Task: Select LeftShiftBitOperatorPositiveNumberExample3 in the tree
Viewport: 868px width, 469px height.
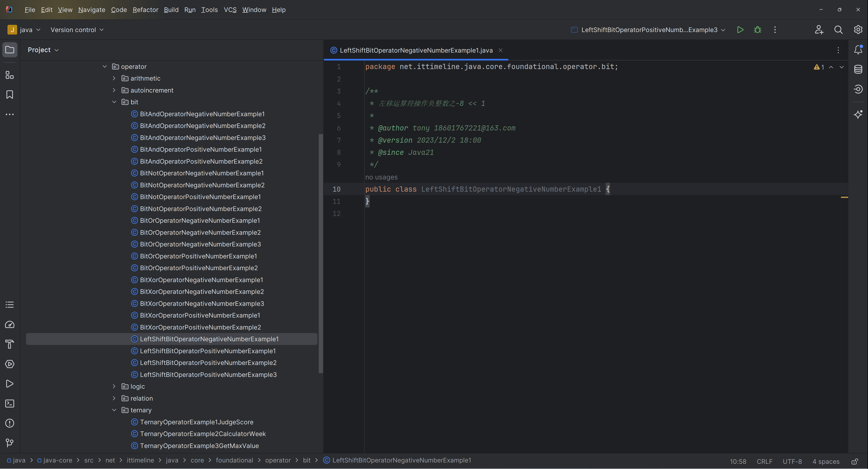Action: 208,375
